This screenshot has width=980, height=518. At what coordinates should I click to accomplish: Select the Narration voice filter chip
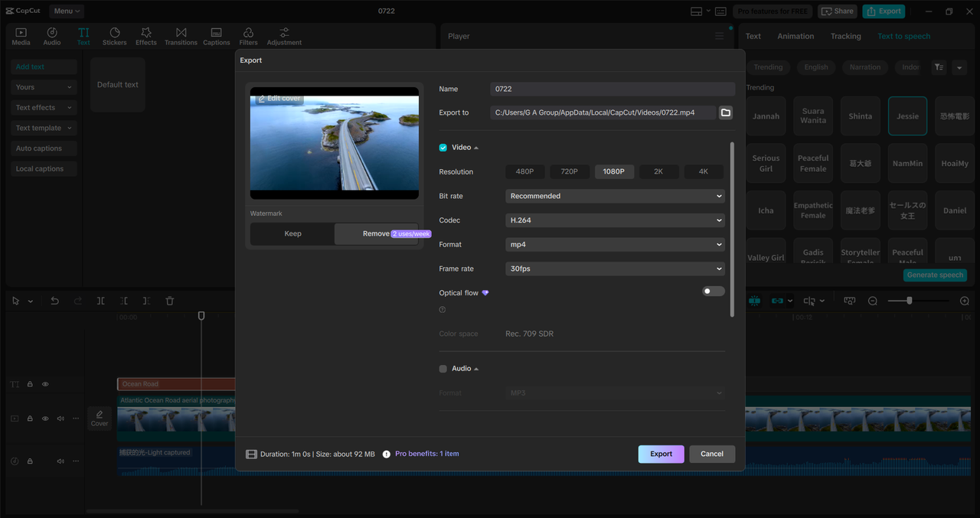(865, 67)
